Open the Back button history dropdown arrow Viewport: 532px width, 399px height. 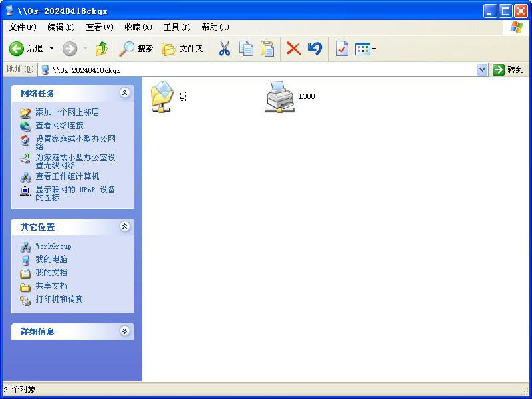(51, 49)
